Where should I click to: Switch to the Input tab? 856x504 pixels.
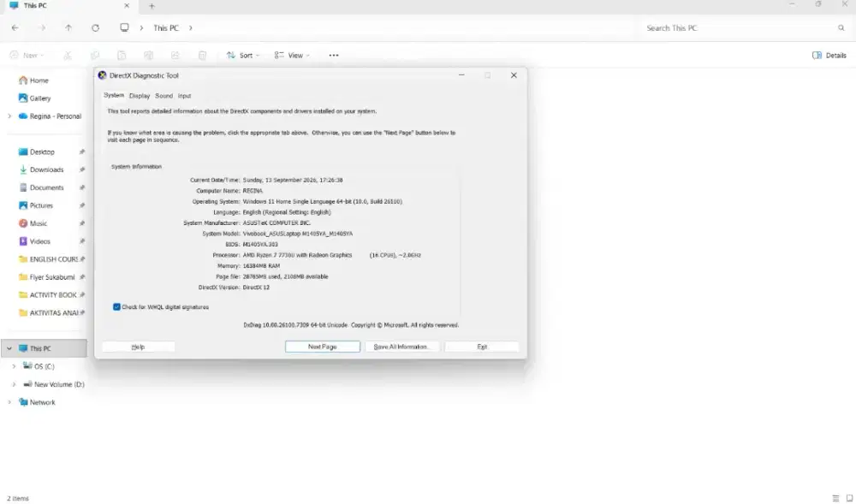(x=185, y=96)
